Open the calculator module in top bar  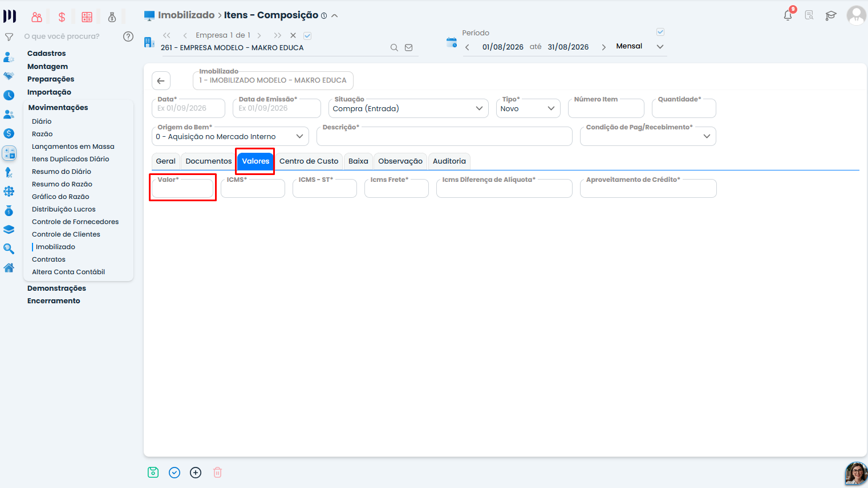[x=87, y=17]
